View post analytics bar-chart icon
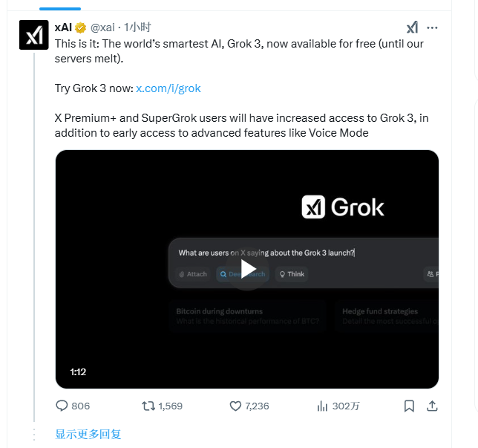Screen dimensions: 478x448 [322, 406]
